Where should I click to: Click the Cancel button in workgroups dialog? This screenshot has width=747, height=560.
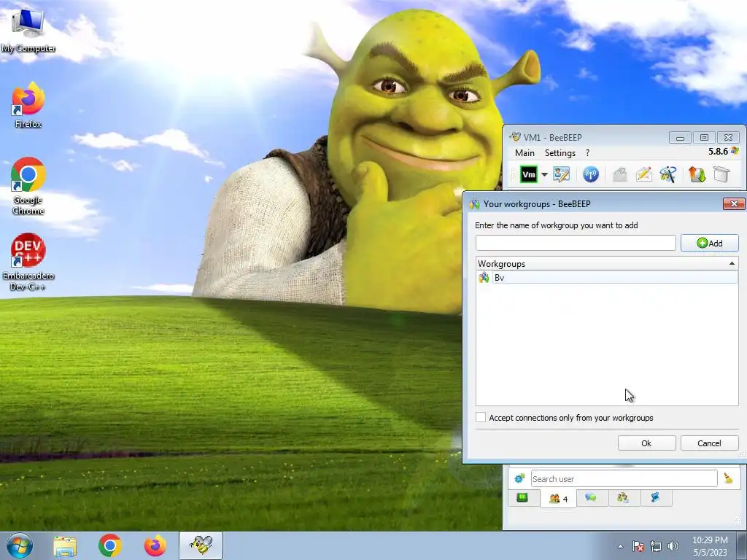pos(709,443)
